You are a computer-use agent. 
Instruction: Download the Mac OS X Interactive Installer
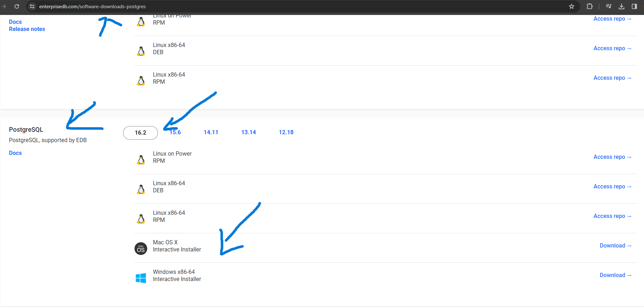615,246
